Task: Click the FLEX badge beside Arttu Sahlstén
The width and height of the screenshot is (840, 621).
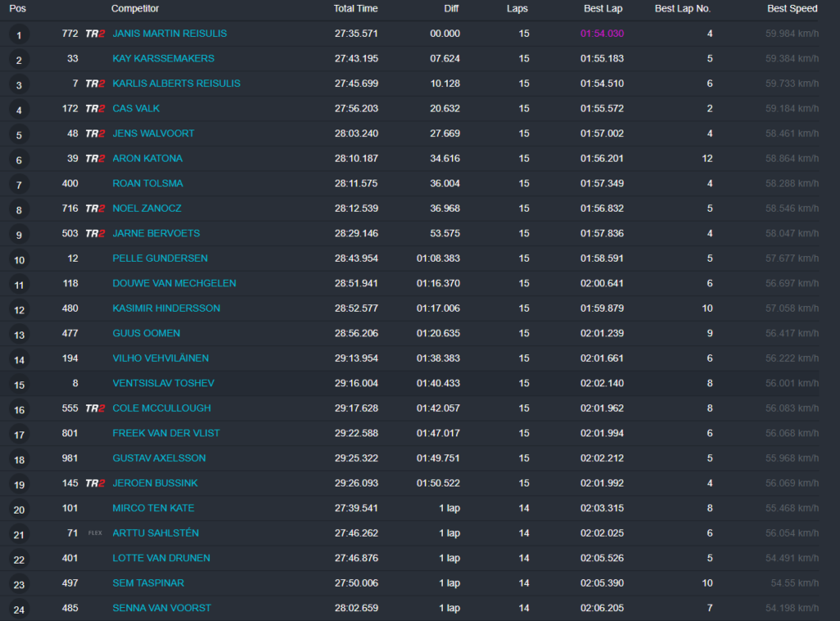Action: coord(95,533)
